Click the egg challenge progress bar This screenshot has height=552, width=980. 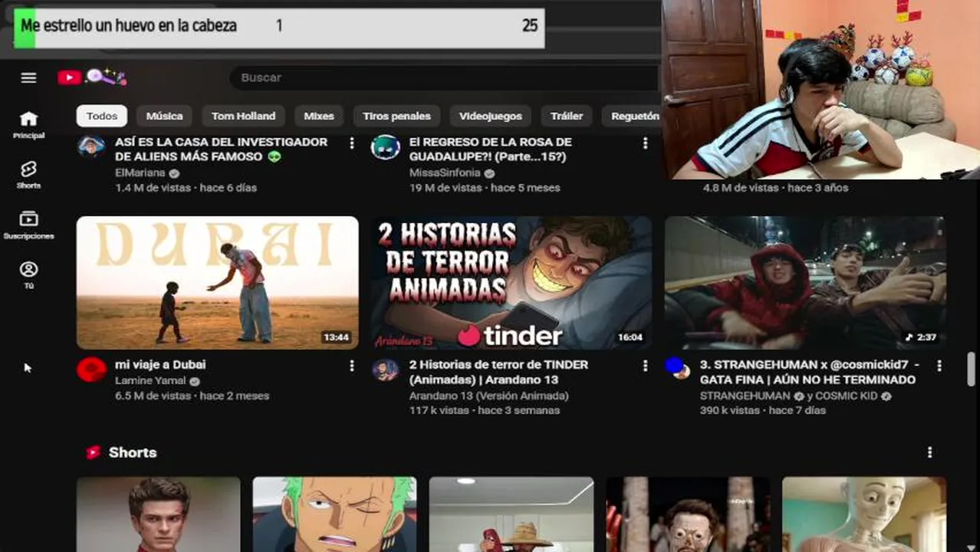coord(279,28)
